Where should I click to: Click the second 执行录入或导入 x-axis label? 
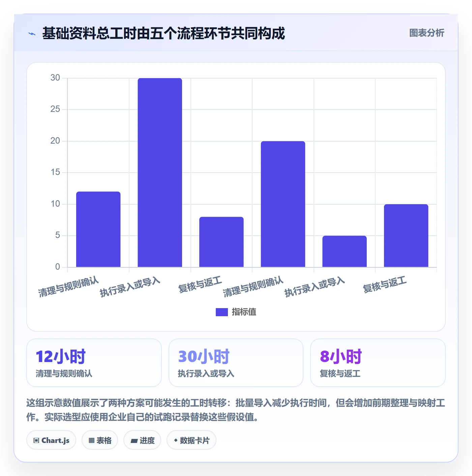coord(315,287)
